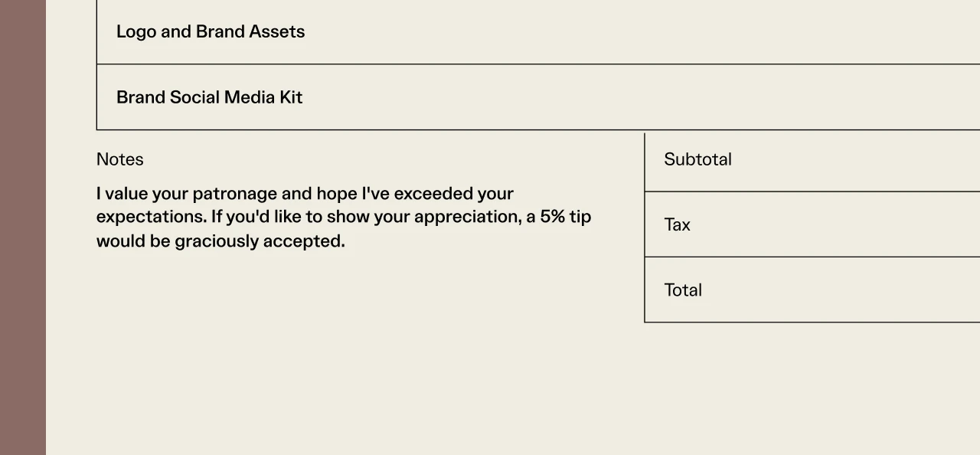This screenshot has height=455, width=980.
Task: Click the "Logo and Brand Assets" line item
Action: [211, 31]
